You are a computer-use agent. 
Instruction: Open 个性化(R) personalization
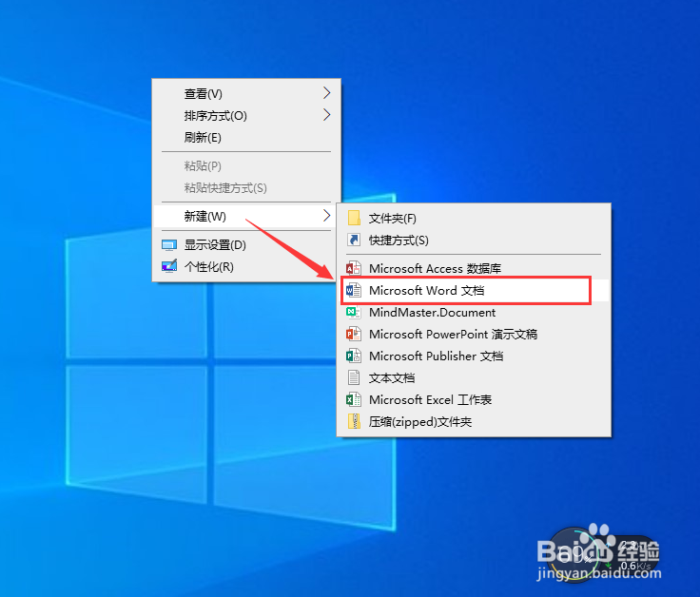(x=246, y=267)
